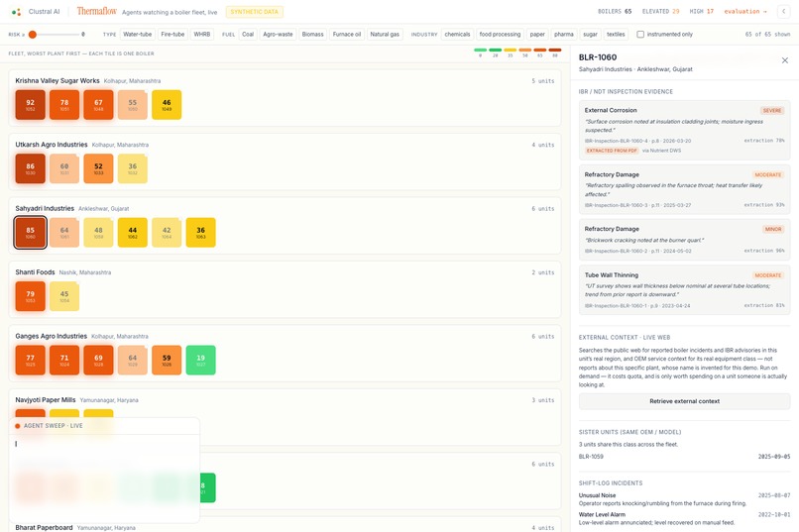Open the Tube Wall Thinning evidence card

point(684,290)
